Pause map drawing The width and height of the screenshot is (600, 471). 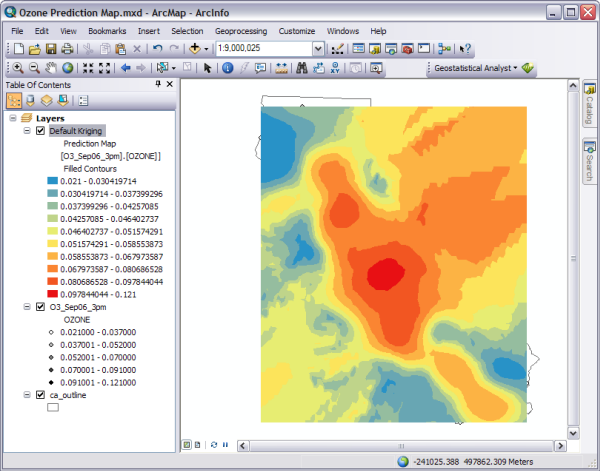(x=225, y=445)
